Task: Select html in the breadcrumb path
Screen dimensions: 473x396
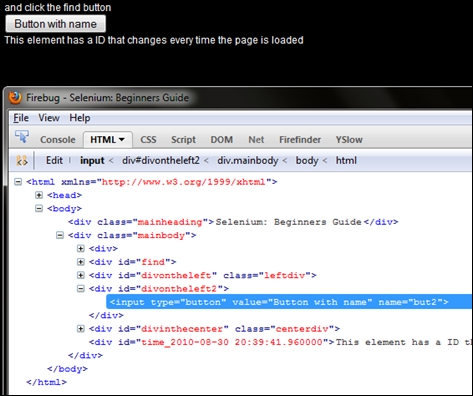Action: [346, 161]
